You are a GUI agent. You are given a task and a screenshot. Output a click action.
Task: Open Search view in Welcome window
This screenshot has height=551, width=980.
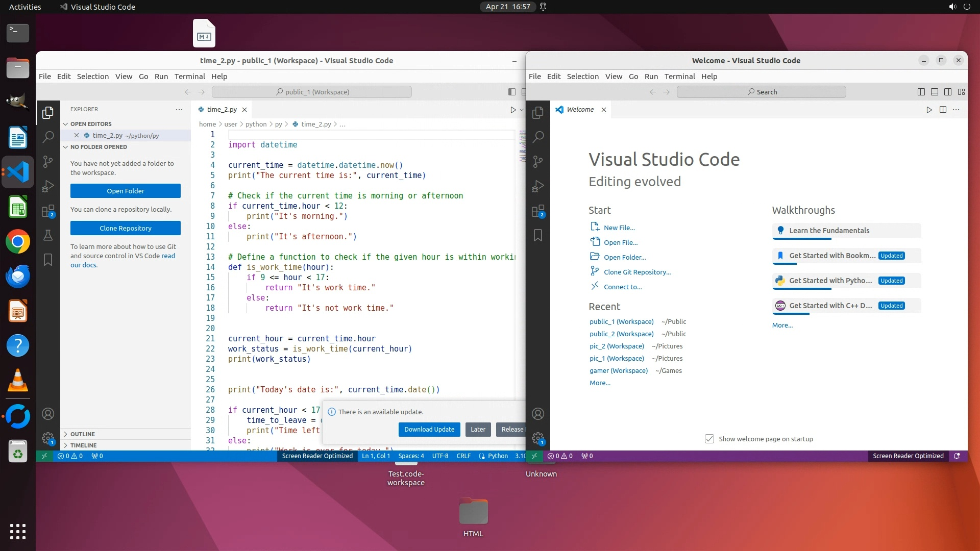tap(538, 137)
